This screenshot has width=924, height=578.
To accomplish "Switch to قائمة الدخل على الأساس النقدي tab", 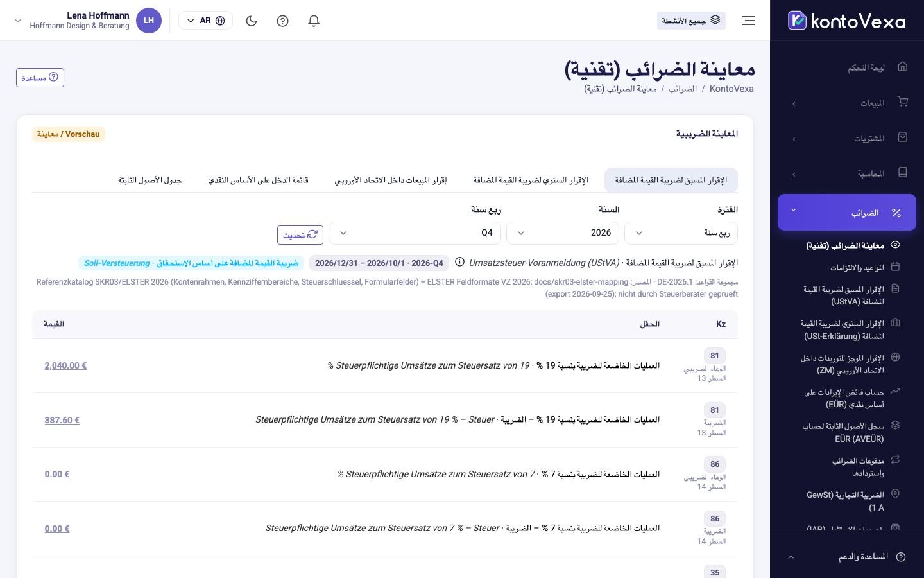I will [258, 180].
